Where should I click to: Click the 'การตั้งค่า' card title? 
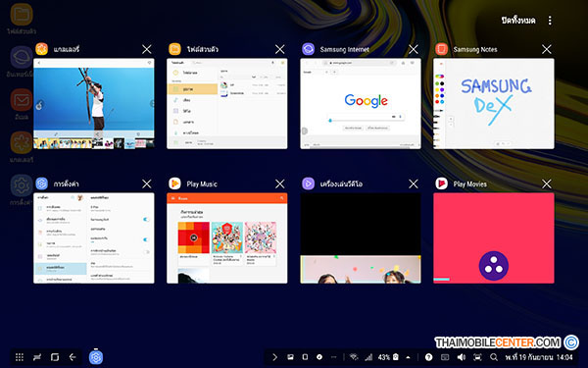click(x=66, y=184)
